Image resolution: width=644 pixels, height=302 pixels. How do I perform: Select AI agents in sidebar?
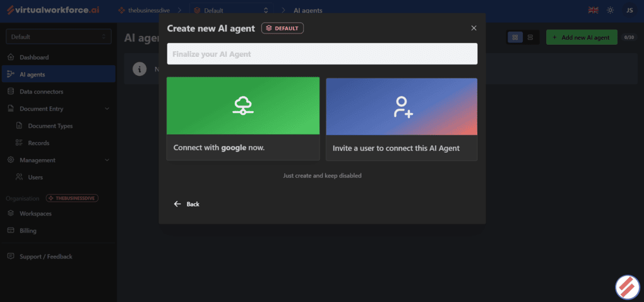(x=59, y=75)
